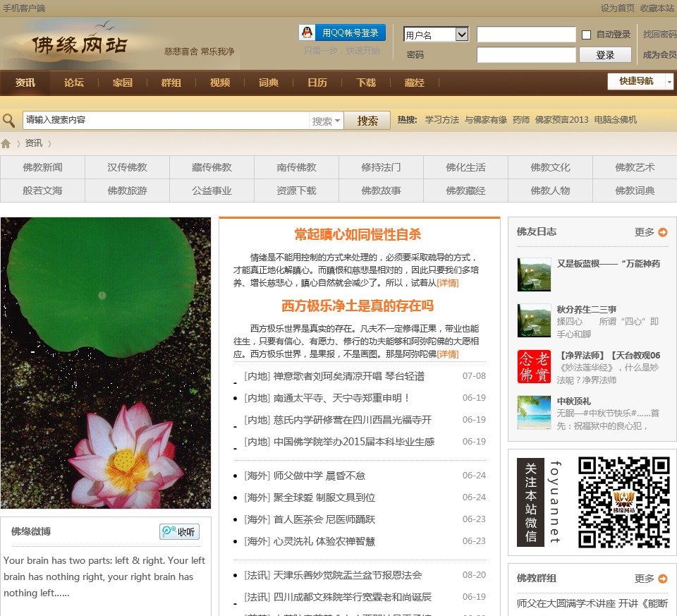
Task: Click hot search term 学习方法
Action: click(x=441, y=120)
